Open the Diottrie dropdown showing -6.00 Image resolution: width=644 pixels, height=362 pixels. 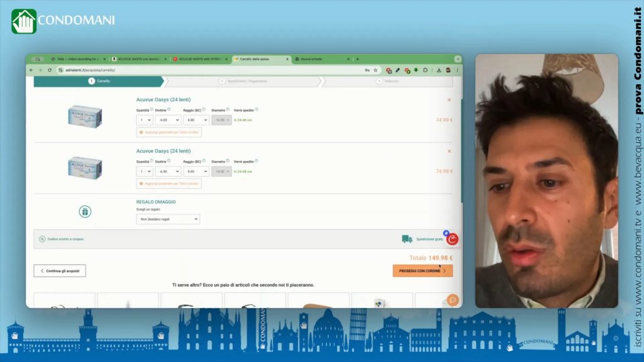pyautogui.click(x=168, y=120)
